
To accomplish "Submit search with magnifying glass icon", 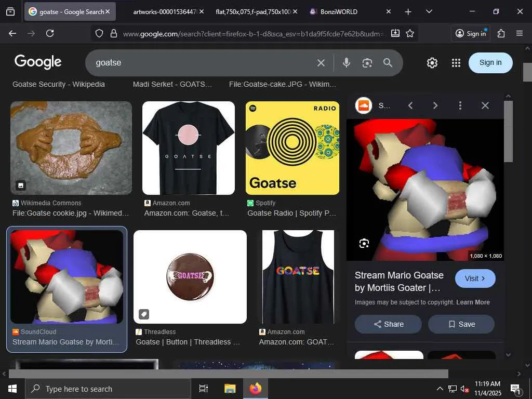I will coord(388,63).
